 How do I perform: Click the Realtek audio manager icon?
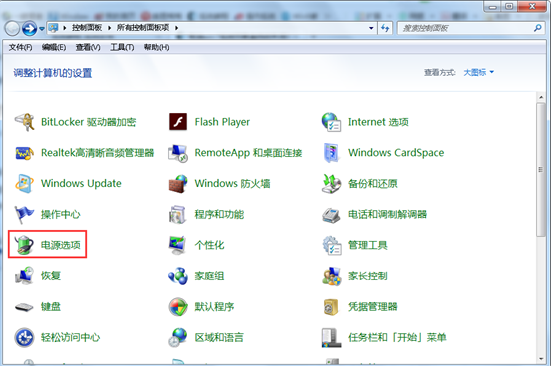[24, 153]
